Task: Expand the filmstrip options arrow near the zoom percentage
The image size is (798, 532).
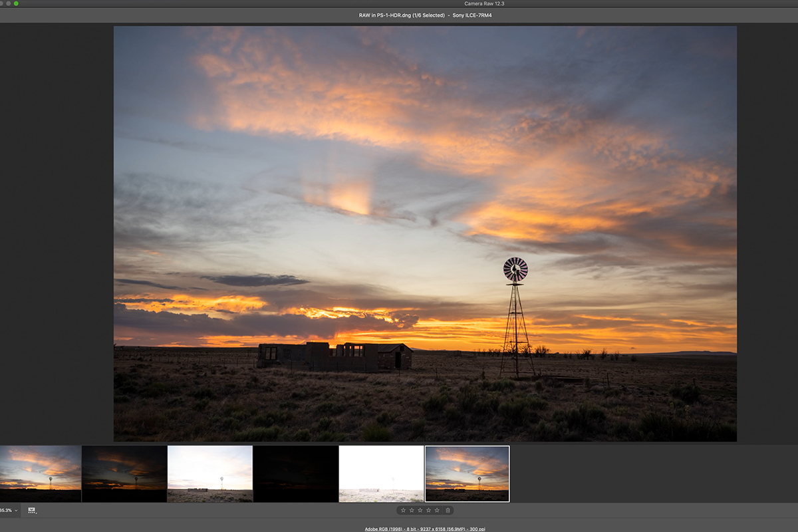Action: (15, 511)
